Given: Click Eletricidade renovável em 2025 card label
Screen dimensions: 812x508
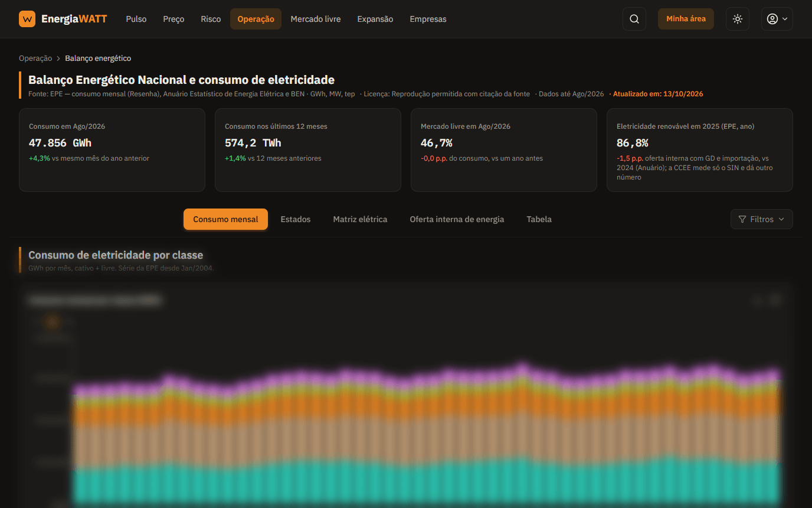Looking at the screenshot, I should pyautogui.click(x=686, y=126).
